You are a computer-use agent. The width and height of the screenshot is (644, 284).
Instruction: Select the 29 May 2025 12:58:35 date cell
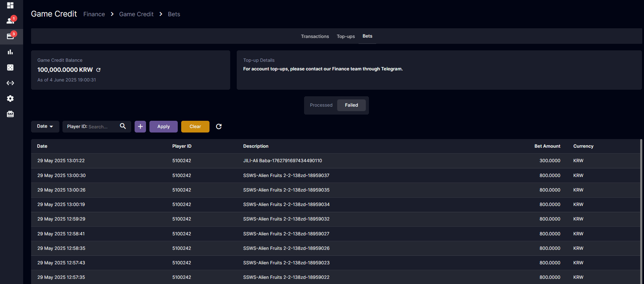coord(61,248)
